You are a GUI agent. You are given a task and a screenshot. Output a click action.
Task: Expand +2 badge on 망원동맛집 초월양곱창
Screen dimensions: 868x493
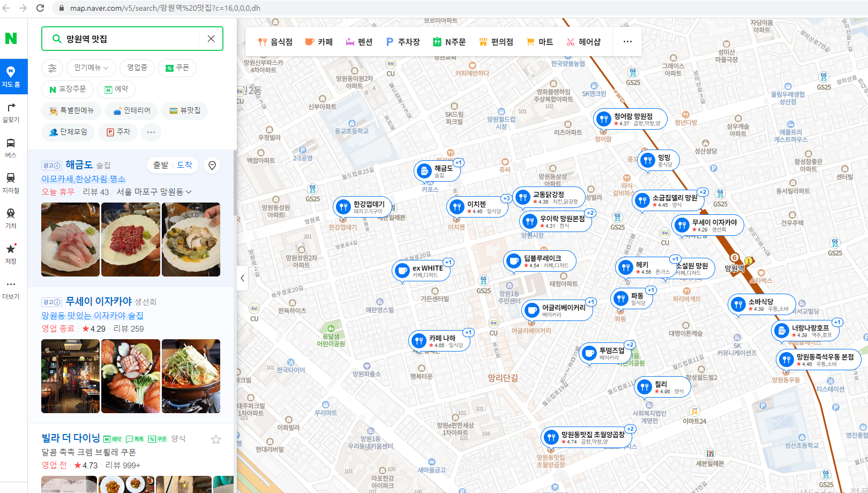630,429
